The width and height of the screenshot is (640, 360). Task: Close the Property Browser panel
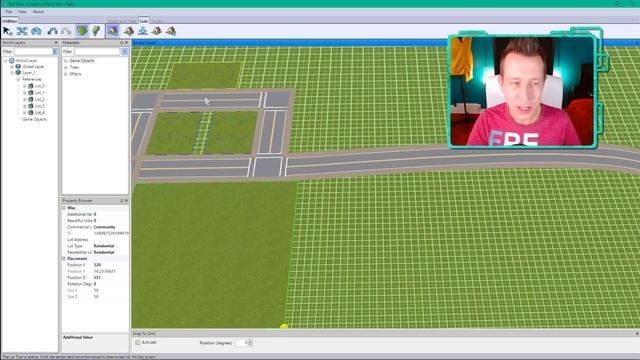pos(127,201)
